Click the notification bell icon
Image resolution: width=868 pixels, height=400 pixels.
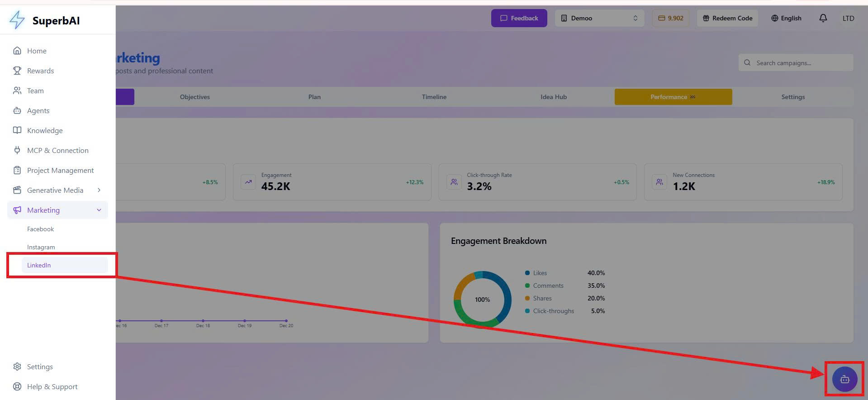click(823, 18)
